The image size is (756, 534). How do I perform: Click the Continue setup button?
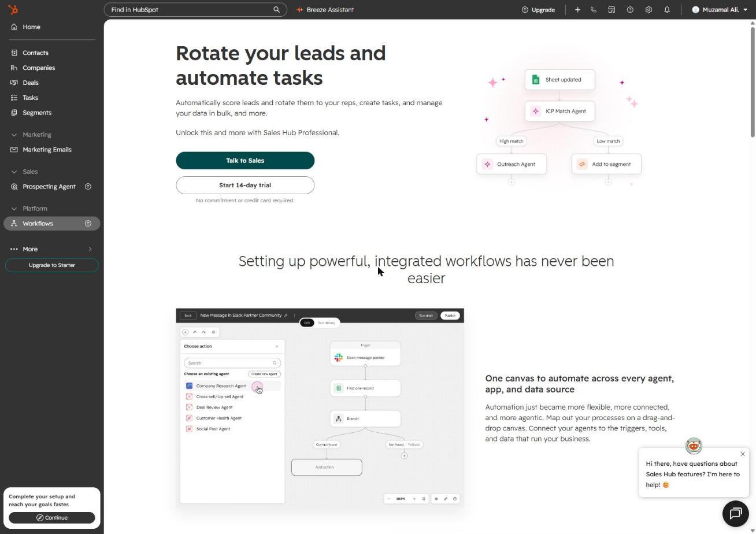[x=52, y=518]
